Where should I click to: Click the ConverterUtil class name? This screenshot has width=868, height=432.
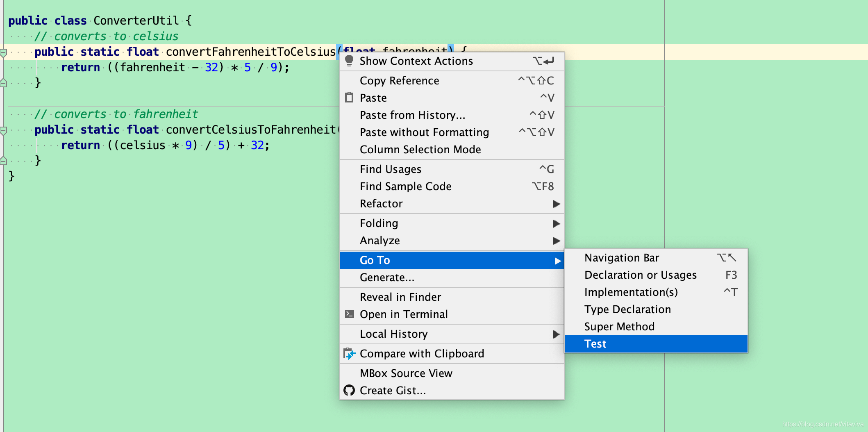(x=136, y=20)
